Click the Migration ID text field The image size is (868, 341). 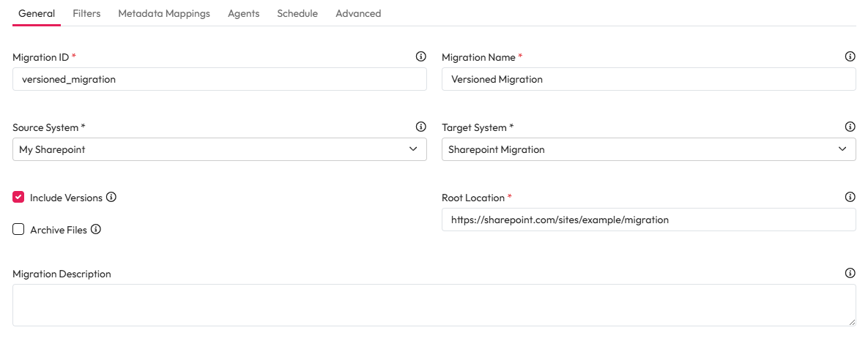pos(219,79)
